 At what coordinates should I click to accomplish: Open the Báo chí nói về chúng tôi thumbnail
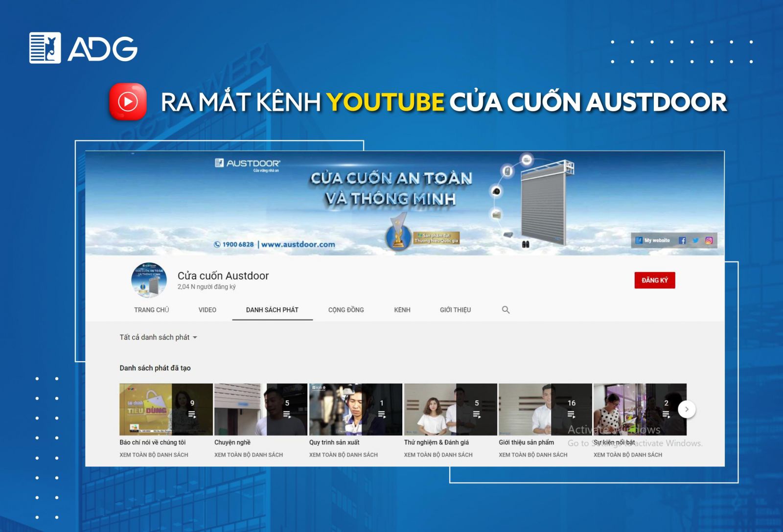166,409
